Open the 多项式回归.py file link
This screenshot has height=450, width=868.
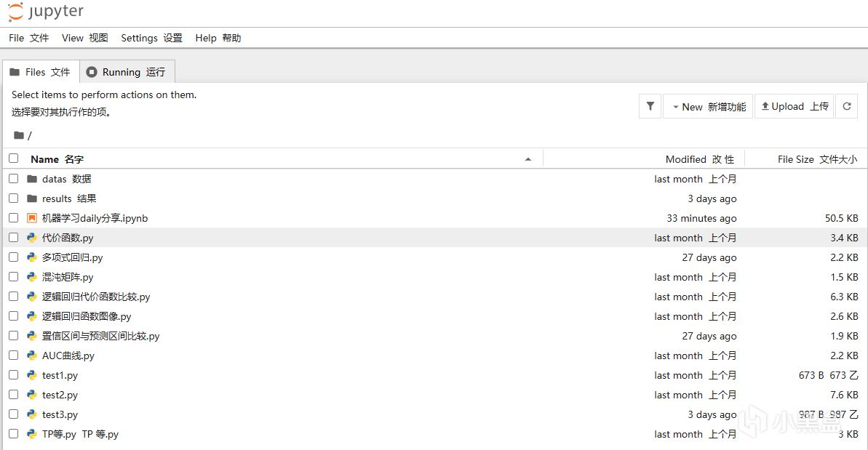pyautogui.click(x=72, y=257)
